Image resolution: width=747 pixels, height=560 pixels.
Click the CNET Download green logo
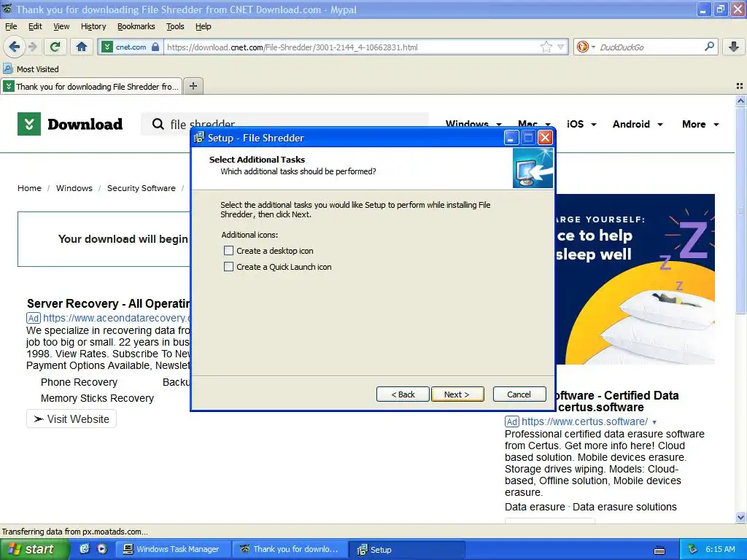pyautogui.click(x=29, y=124)
